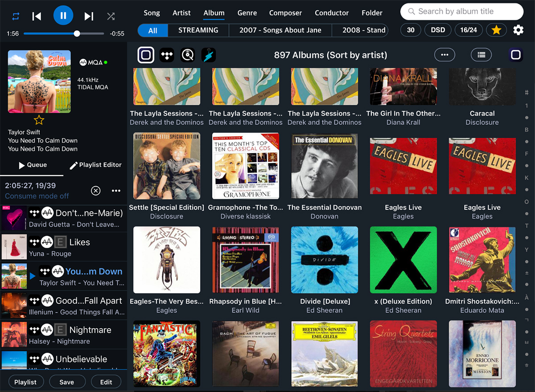Skip to the next track
535x392 pixels.
pos(89,16)
